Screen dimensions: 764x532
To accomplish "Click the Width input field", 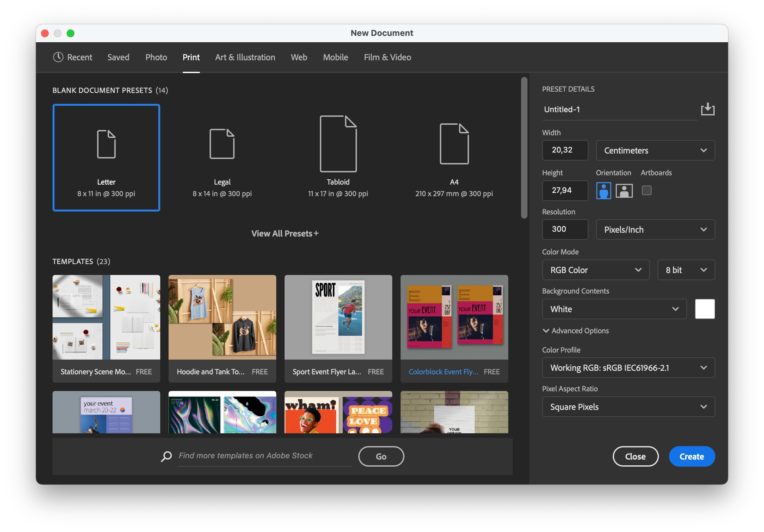I will pos(565,150).
